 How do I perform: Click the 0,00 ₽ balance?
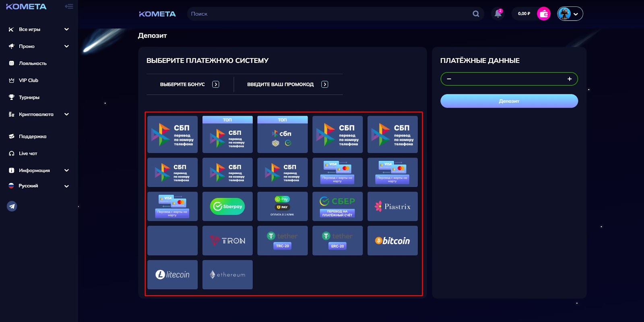pos(524,14)
